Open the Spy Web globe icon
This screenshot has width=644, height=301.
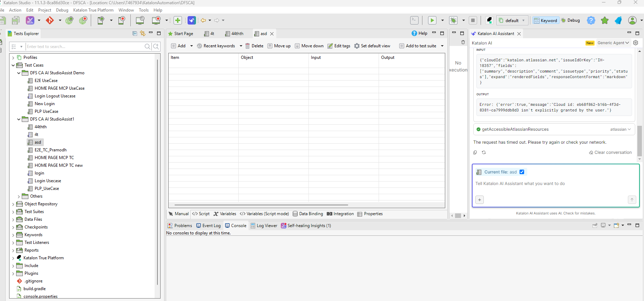(x=69, y=20)
